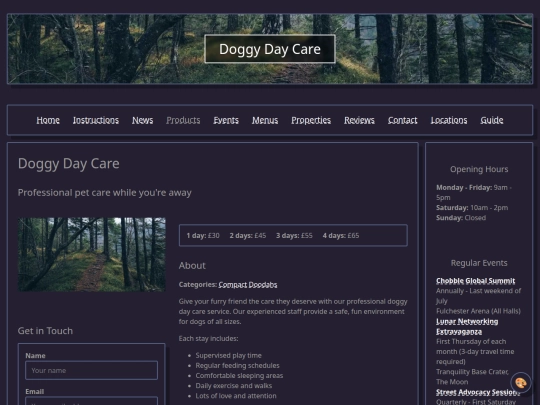Open Chobble Global Summit event

[x=475, y=281]
